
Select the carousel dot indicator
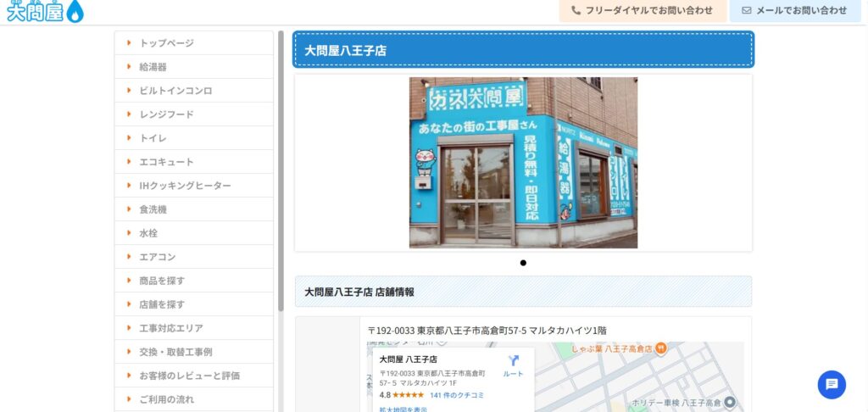click(523, 263)
